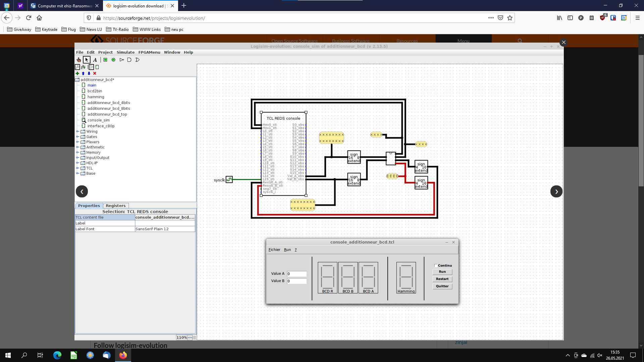Add a NOT gate

pos(122,60)
